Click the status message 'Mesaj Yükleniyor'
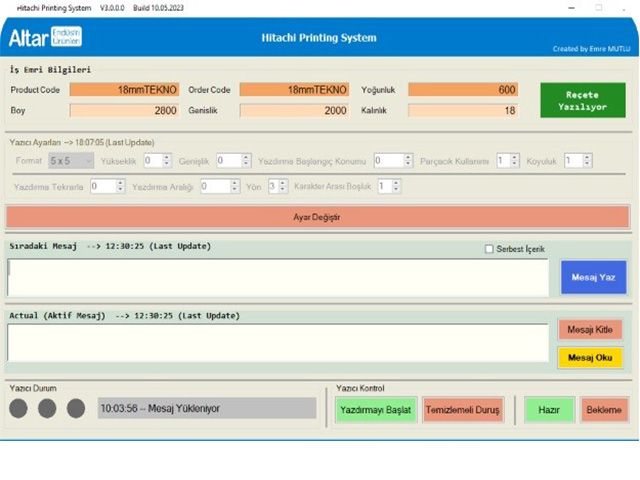The height and width of the screenshot is (480, 640). 207,409
